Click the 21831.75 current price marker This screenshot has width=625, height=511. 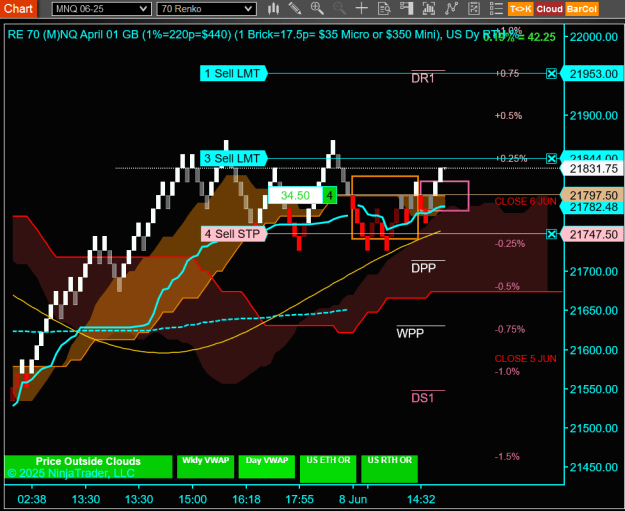coord(592,169)
